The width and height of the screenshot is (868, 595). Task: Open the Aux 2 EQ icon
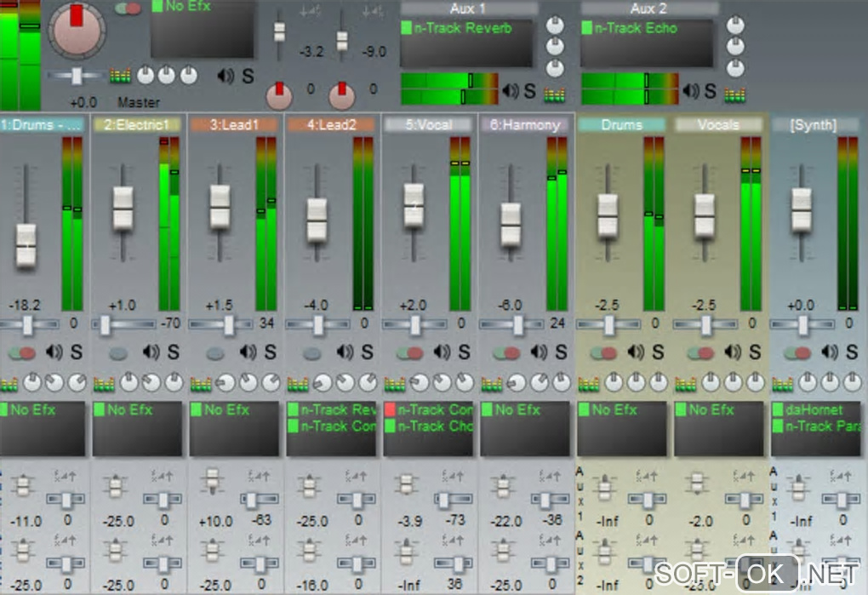[734, 95]
